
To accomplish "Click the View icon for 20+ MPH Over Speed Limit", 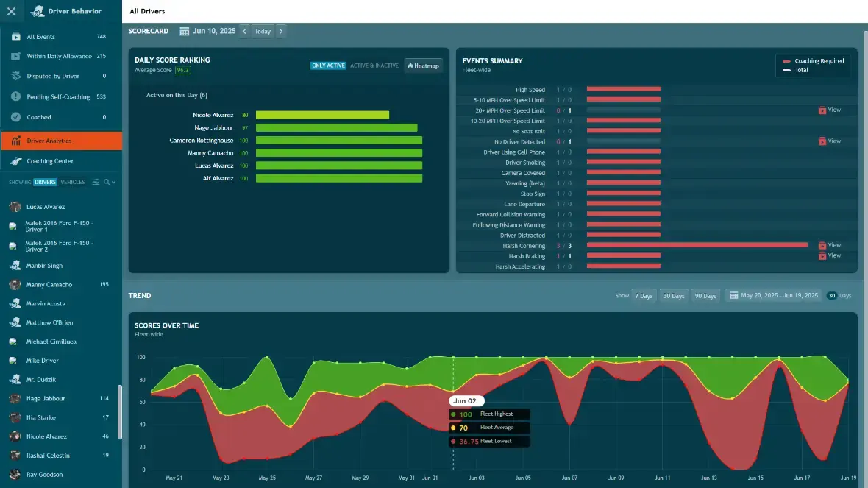I will pyautogui.click(x=822, y=110).
